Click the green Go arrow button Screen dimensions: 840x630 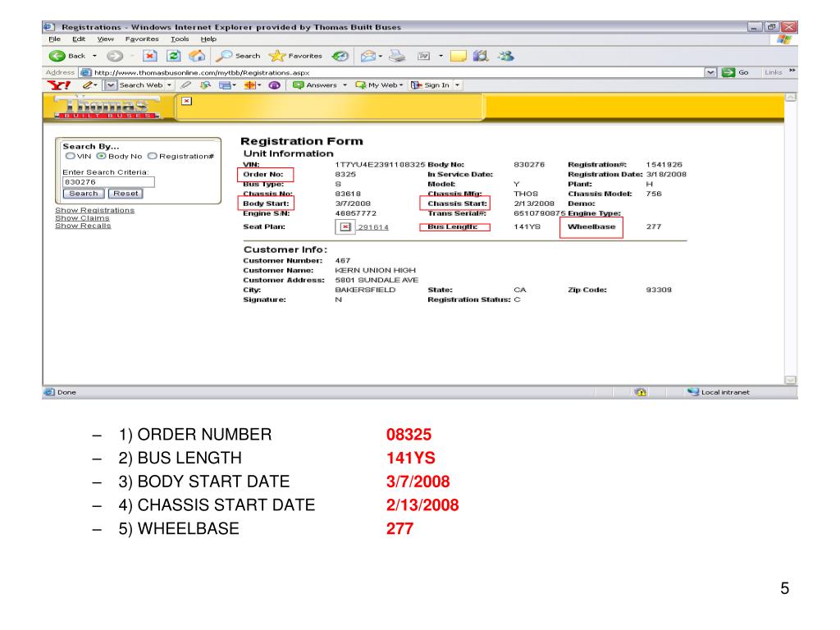[x=728, y=72]
